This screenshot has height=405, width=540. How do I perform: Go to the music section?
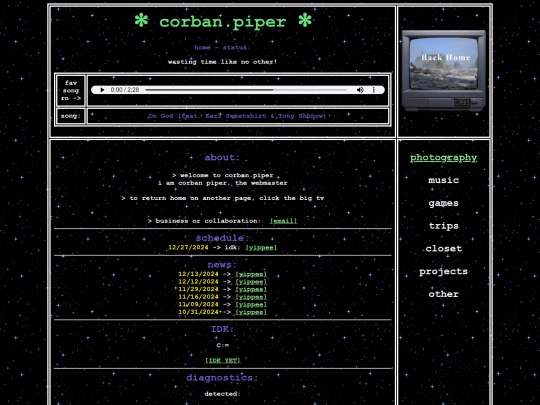[444, 180]
